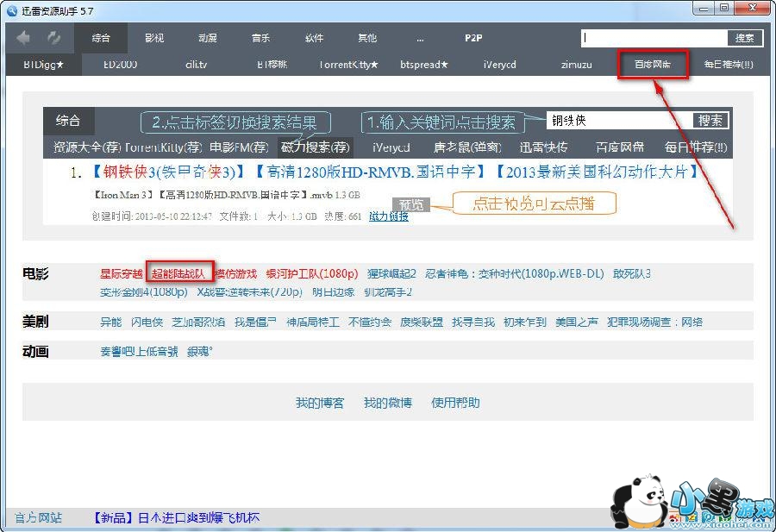Open 忍者神龟:变种时代(1080p.WEB-DL) link

[x=515, y=273]
